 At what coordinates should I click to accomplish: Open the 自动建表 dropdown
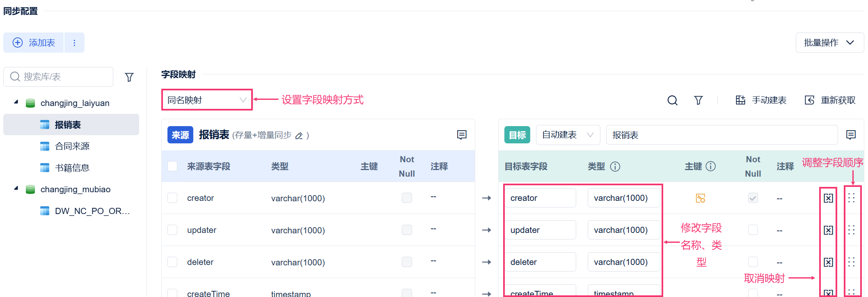coord(568,135)
